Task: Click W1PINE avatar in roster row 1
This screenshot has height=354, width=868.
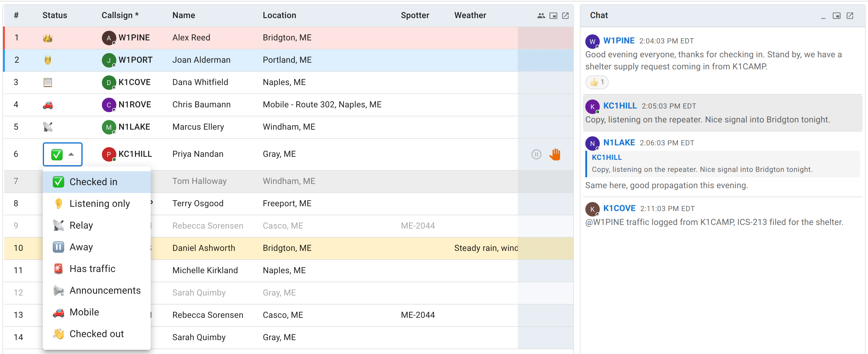Action: coord(108,38)
